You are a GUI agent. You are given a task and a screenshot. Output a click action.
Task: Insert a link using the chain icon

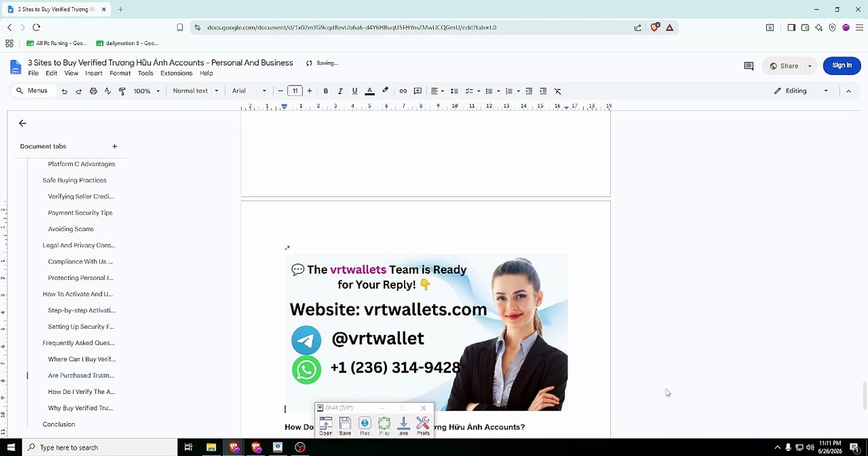click(x=403, y=91)
